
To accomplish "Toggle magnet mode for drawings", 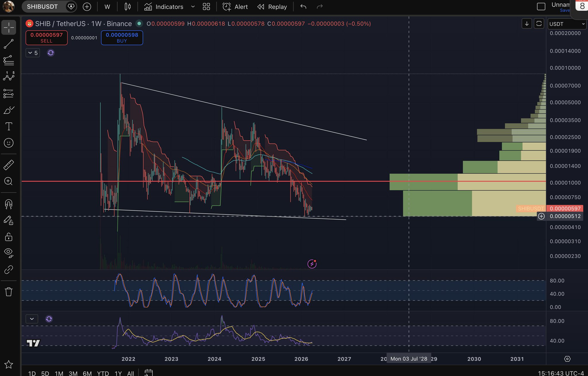I will 9,204.
